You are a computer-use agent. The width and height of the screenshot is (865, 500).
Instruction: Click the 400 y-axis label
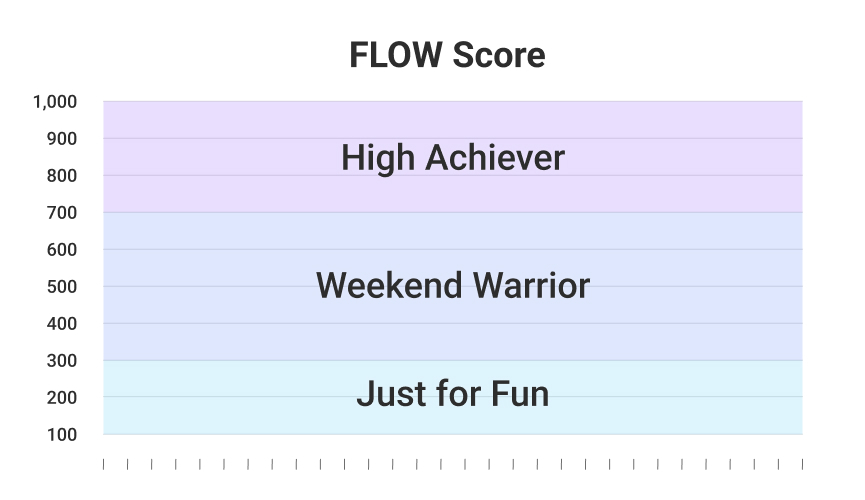coord(62,324)
